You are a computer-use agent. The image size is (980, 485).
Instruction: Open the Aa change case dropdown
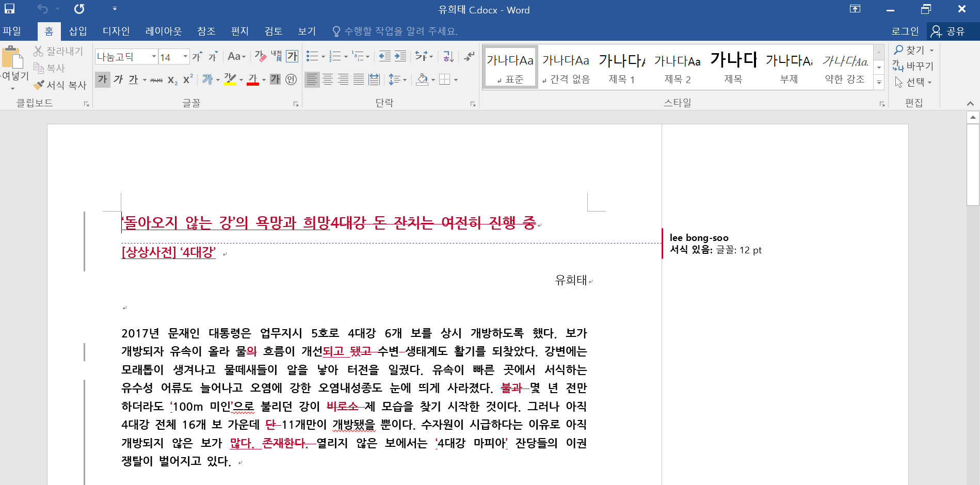point(236,56)
